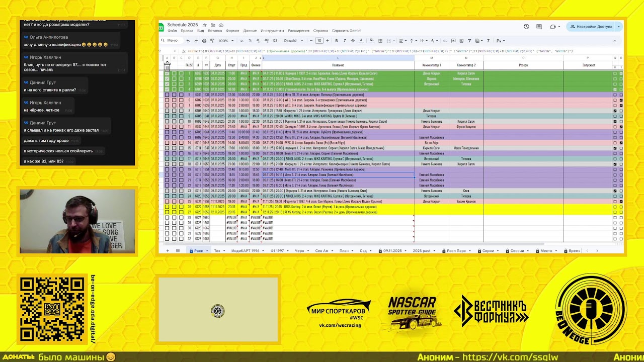The image size is (644, 362).
Task: Click the Настройки Доступа share button
Action: [x=591, y=27]
